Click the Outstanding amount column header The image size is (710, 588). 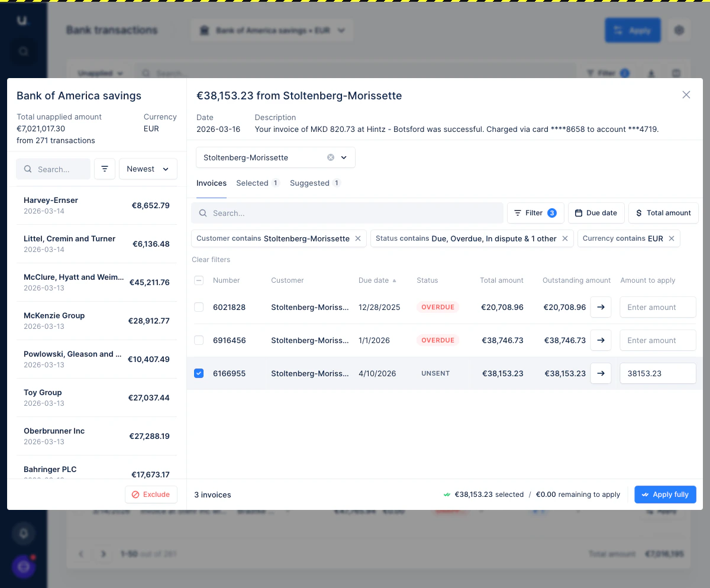[x=576, y=280]
